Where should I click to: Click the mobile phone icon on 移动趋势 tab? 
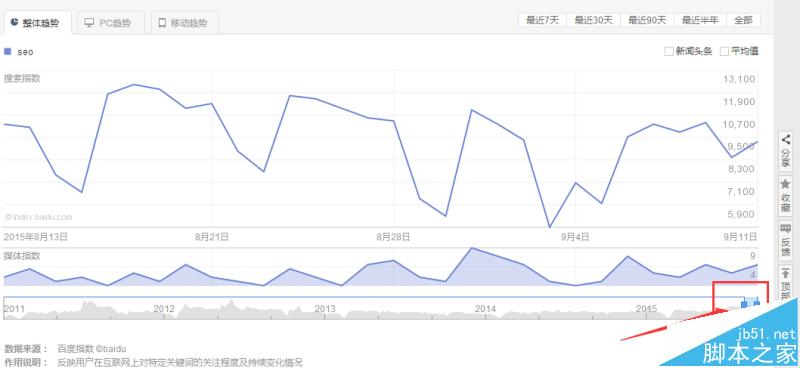click(162, 23)
